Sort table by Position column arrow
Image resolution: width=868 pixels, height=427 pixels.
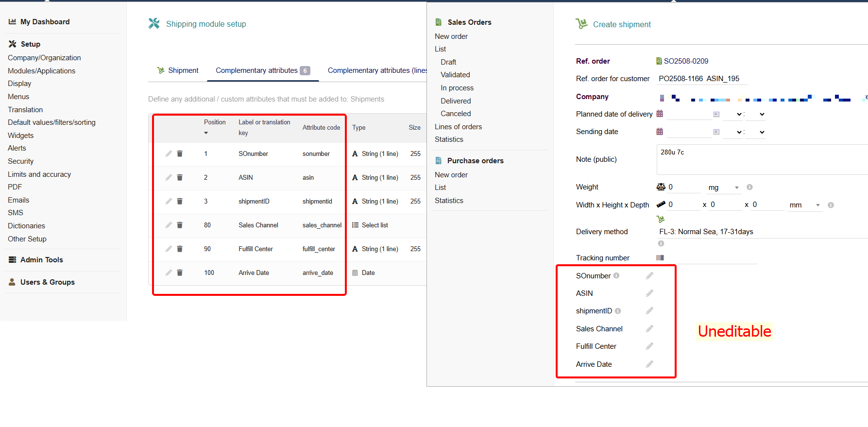click(206, 133)
